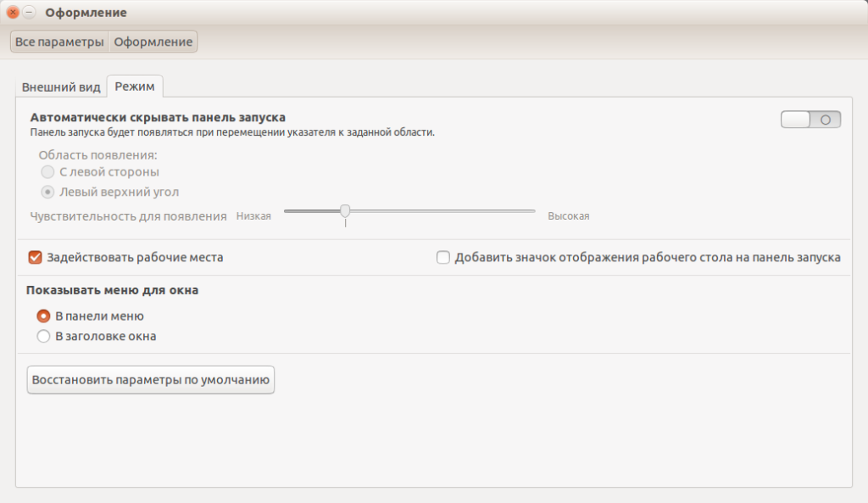Toggle the auto-hide launcher switch
Image resolution: width=868 pixels, height=503 pixels.
click(x=810, y=120)
